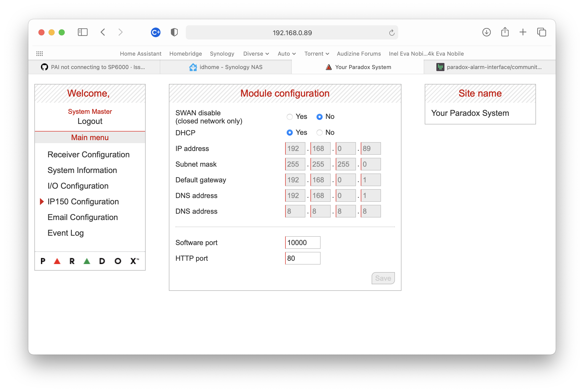Viewport: 584px width, 392px height.
Task: Click the GitHub icon on the first tab
Action: click(x=44, y=67)
